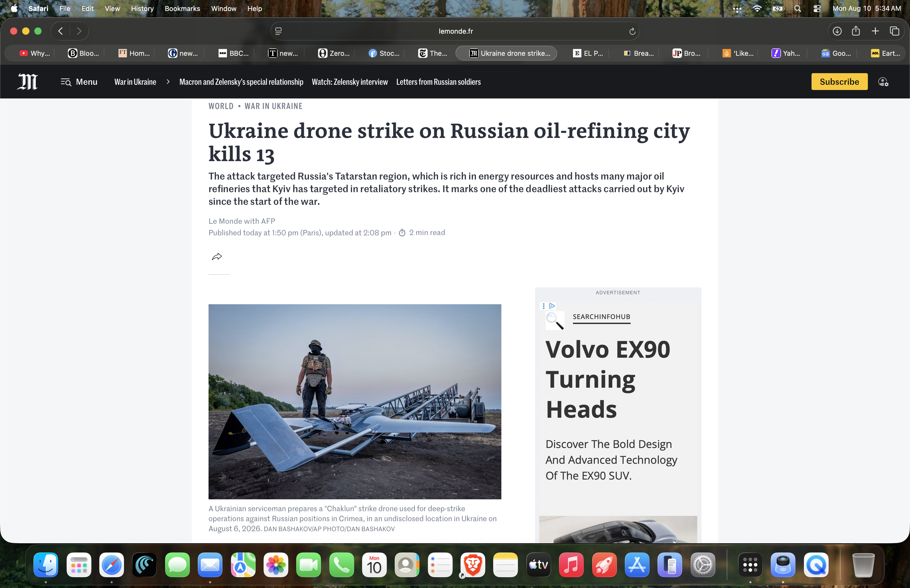Open the View menu
The height and width of the screenshot is (588, 910).
point(112,8)
